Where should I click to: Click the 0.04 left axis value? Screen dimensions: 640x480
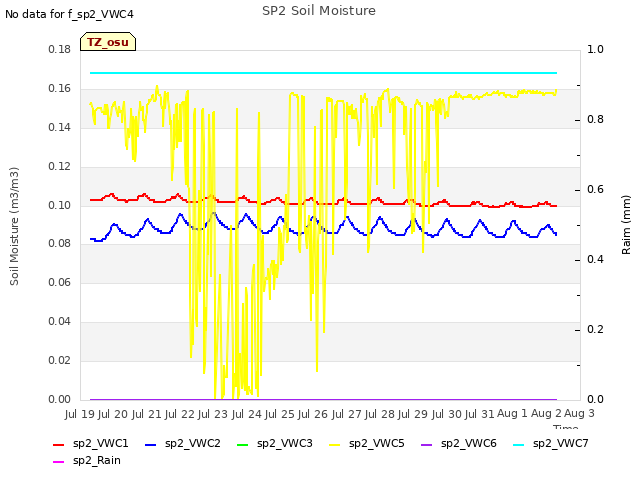60,322
